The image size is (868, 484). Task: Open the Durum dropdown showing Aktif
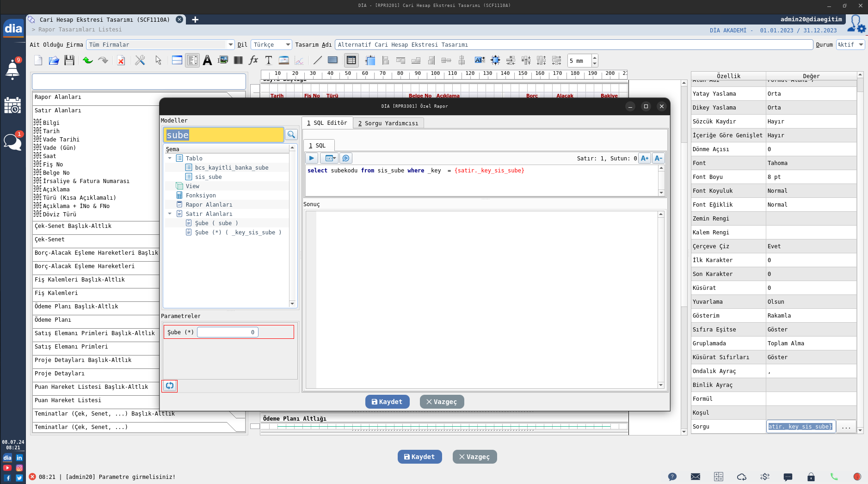pyautogui.click(x=861, y=45)
